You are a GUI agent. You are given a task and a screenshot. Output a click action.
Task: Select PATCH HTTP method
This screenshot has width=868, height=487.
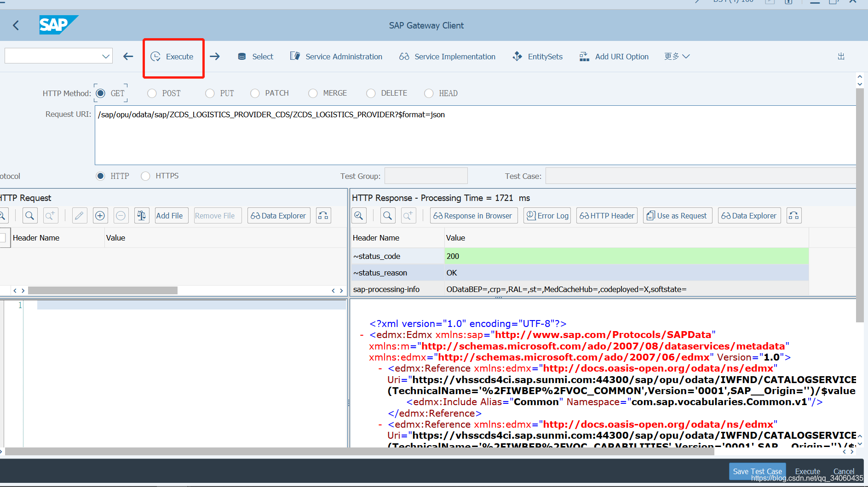coord(255,93)
